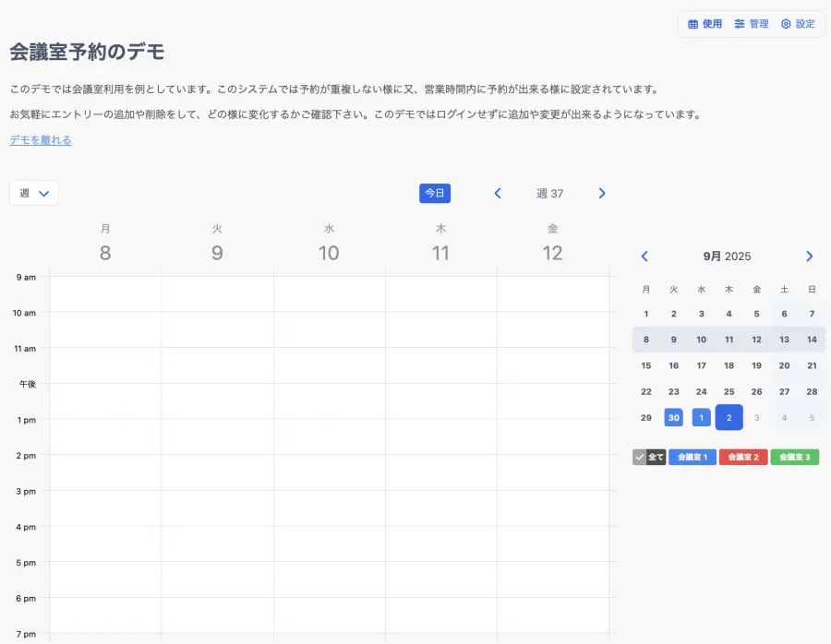The width and height of the screenshot is (831, 644).
Task: Go to previous week with left arrow
Action: [498, 193]
